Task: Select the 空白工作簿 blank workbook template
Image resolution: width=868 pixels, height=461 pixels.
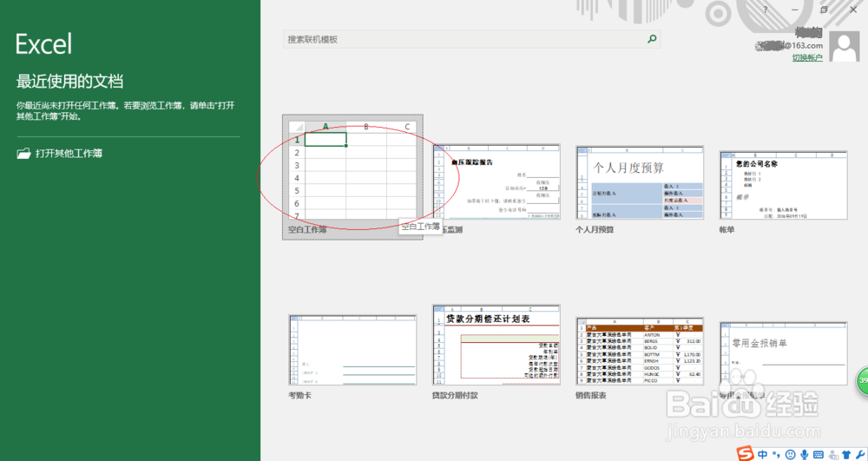Action: [352, 177]
